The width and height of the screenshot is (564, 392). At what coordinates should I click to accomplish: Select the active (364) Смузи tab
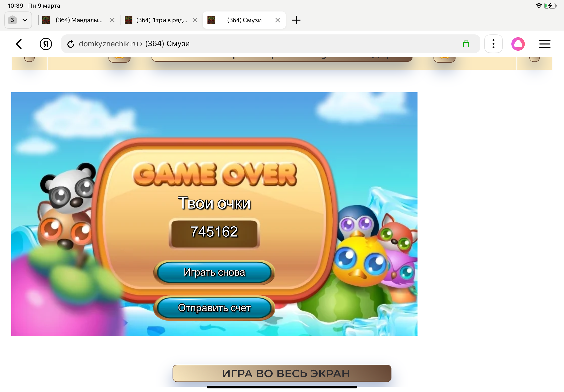(244, 20)
